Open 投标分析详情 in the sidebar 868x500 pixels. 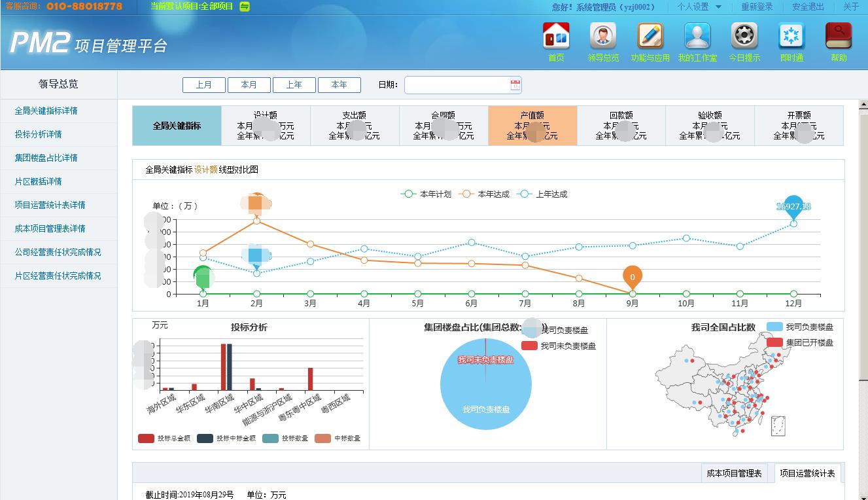pyautogui.click(x=38, y=134)
